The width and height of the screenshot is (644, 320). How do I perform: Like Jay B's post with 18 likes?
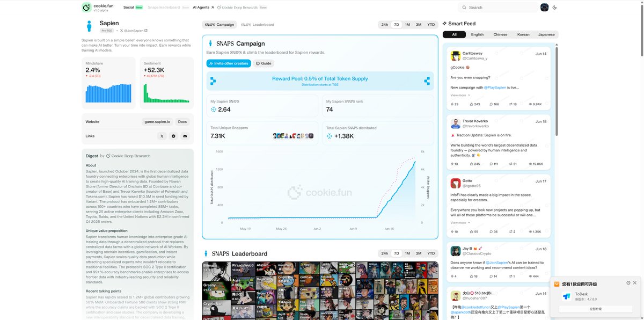tap(473, 277)
